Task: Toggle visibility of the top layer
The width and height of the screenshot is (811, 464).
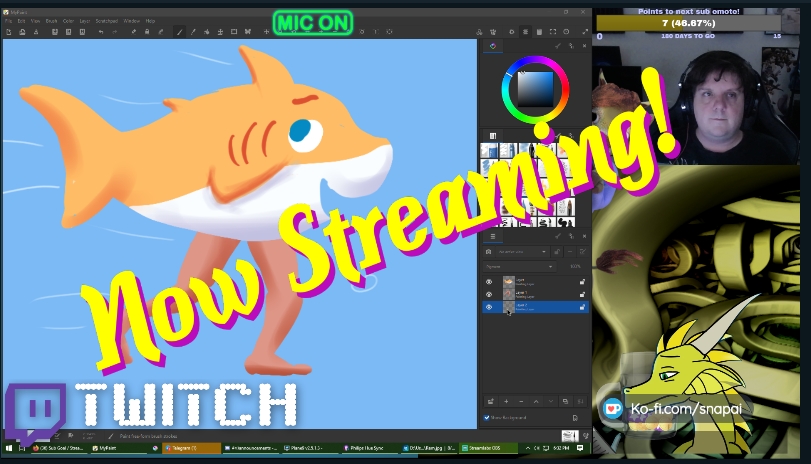Action: 489,282
